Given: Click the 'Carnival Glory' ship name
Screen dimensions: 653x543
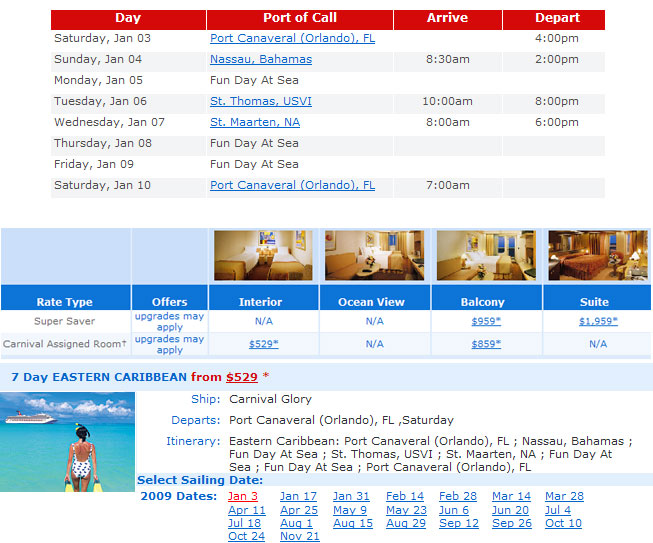Looking at the screenshot, I should pos(270,399).
